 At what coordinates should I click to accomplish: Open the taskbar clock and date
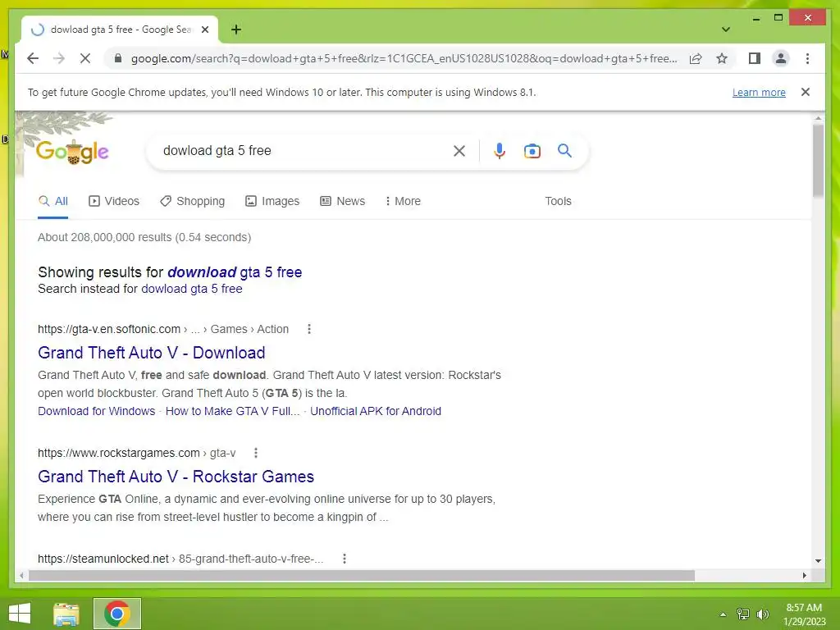point(804,614)
